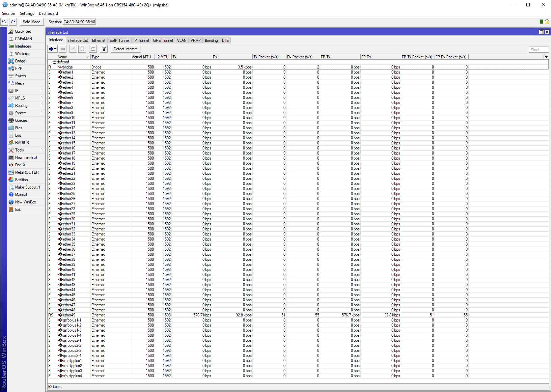The width and height of the screenshot is (551, 392).
Task: Open the Settings menu
Action: (x=27, y=13)
